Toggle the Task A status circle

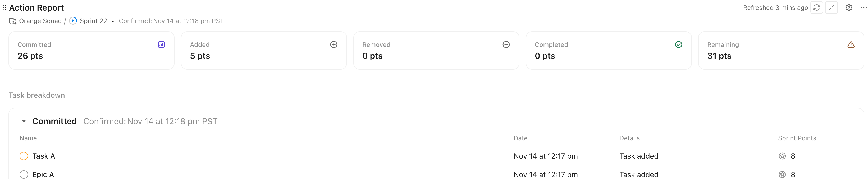tap(24, 156)
